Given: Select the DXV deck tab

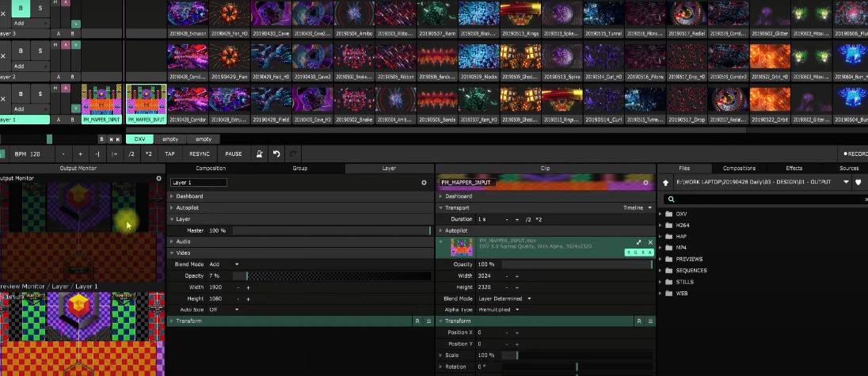Looking at the screenshot, I should [139, 139].
